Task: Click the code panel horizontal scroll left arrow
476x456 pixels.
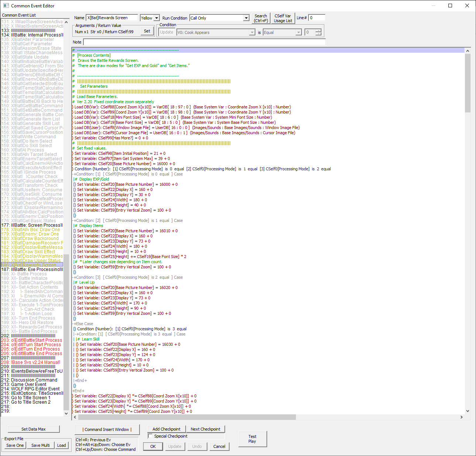Action: pos(75,417)
